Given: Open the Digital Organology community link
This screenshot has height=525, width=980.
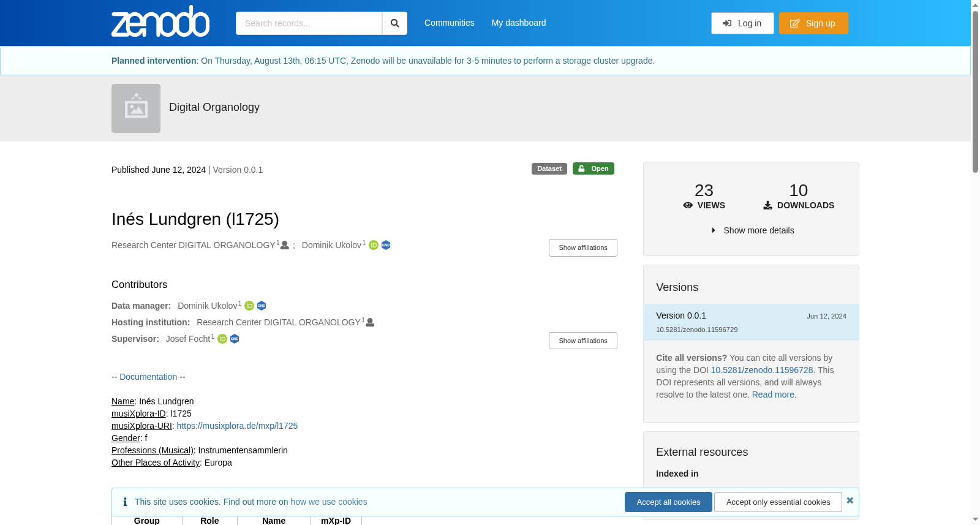Looking at the screenshot, I should click(x=214, y=107).
